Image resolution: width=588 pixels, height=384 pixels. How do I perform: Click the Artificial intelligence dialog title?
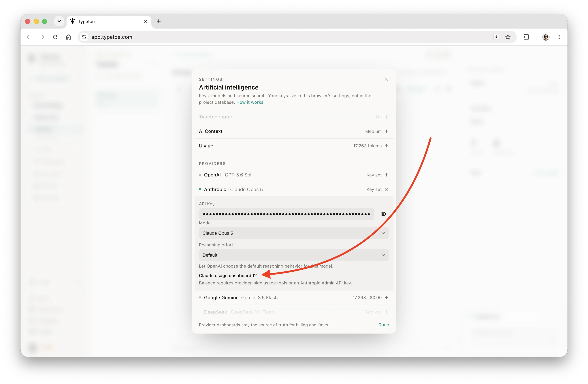click(229, 87)
